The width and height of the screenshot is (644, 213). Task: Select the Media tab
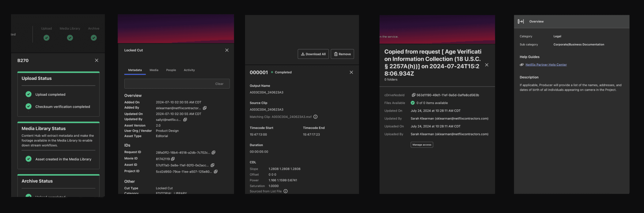pos(154,70)
